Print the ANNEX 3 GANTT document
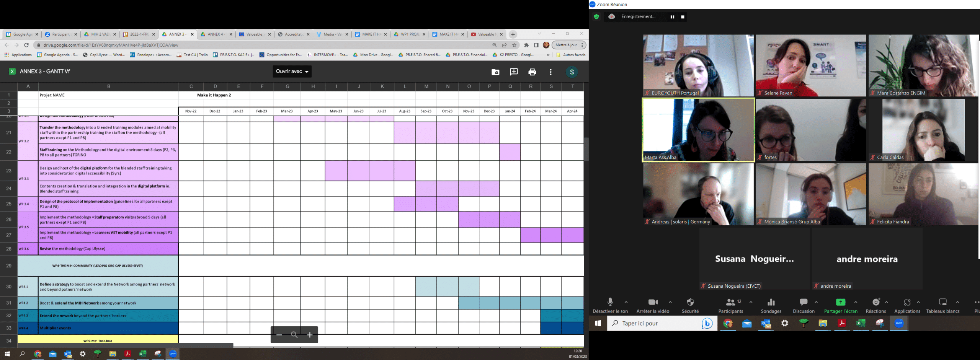980x360 pixels. 532,72
